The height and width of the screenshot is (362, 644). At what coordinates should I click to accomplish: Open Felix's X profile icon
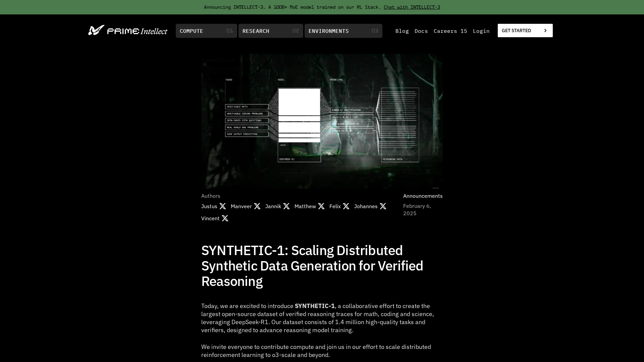point(346,206)
